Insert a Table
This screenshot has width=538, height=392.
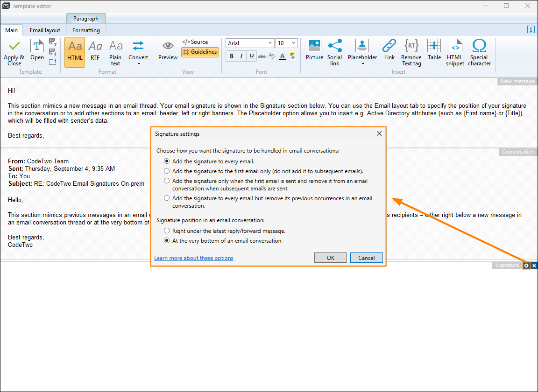434,51
